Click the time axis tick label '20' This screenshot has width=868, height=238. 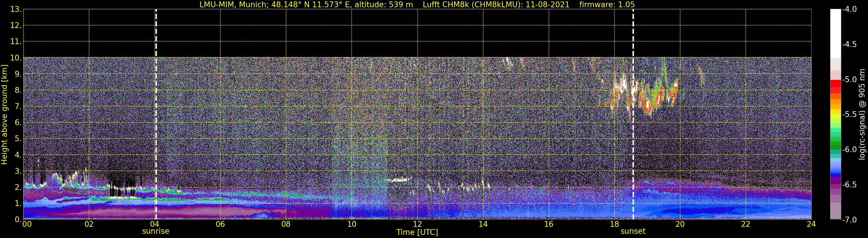[x=680, y=224]
